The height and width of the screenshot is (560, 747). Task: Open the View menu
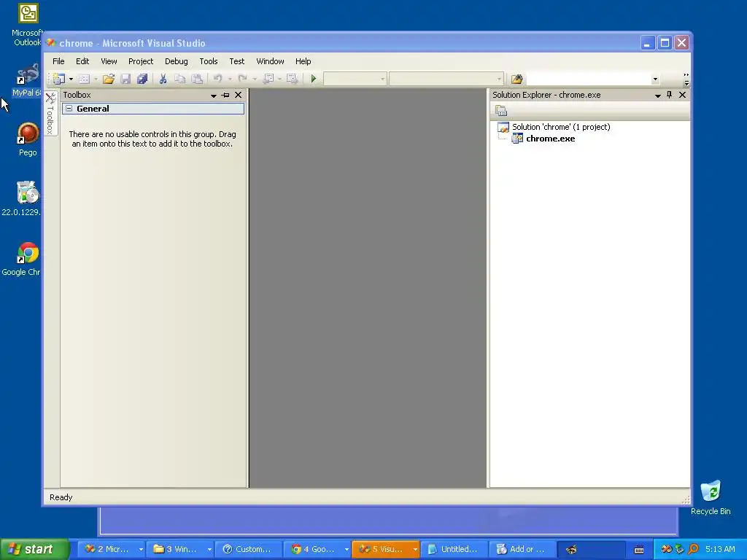tap(109, 61)
